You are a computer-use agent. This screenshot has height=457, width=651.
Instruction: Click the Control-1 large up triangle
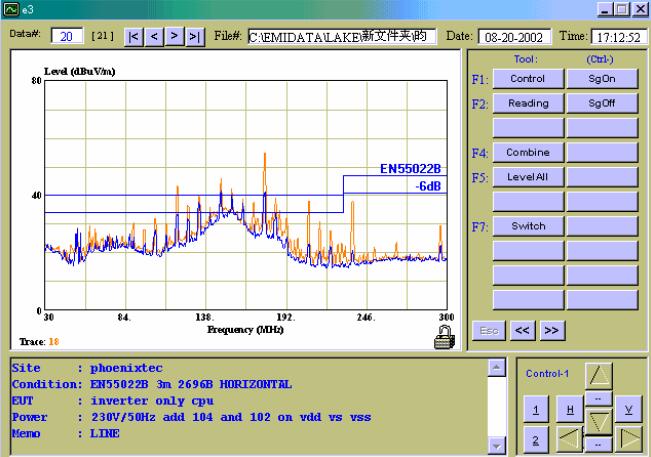coord(599,376)
